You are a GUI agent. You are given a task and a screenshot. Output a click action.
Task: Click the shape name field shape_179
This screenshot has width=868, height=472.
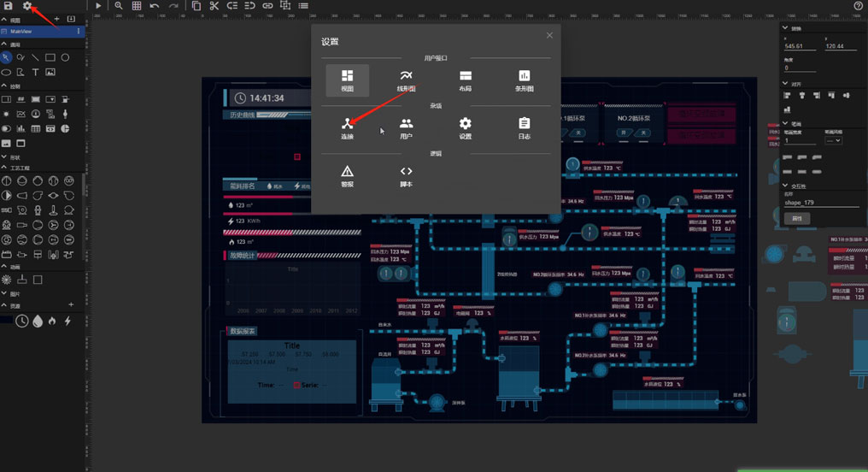pyautogui.click(x=820, y=203)
